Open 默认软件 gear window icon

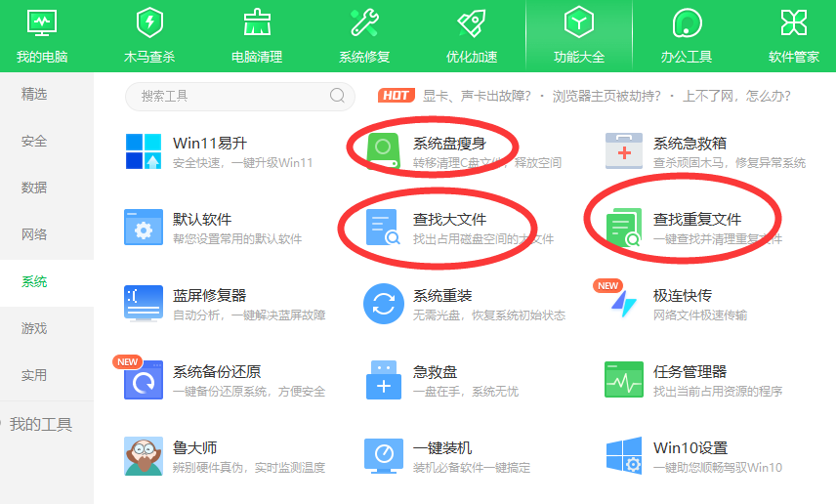point(144,228)
